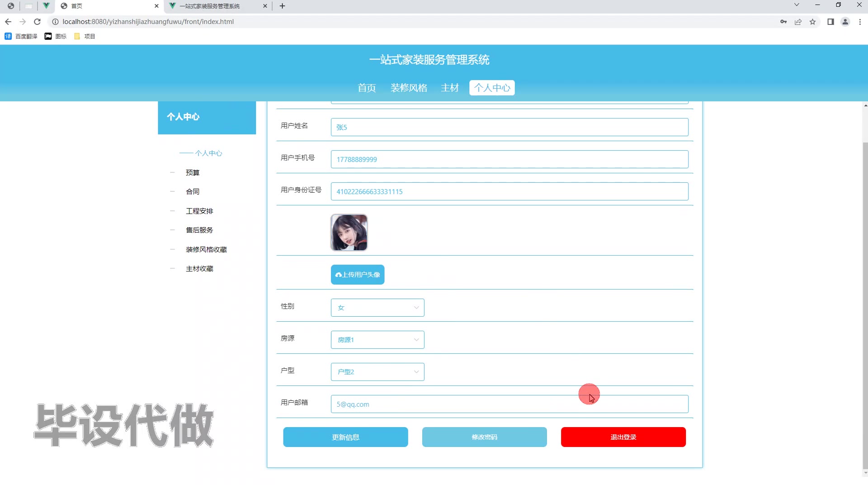Open 预算 in sidebar
This screenshot has height=485, width=868.
pos(193,172)
